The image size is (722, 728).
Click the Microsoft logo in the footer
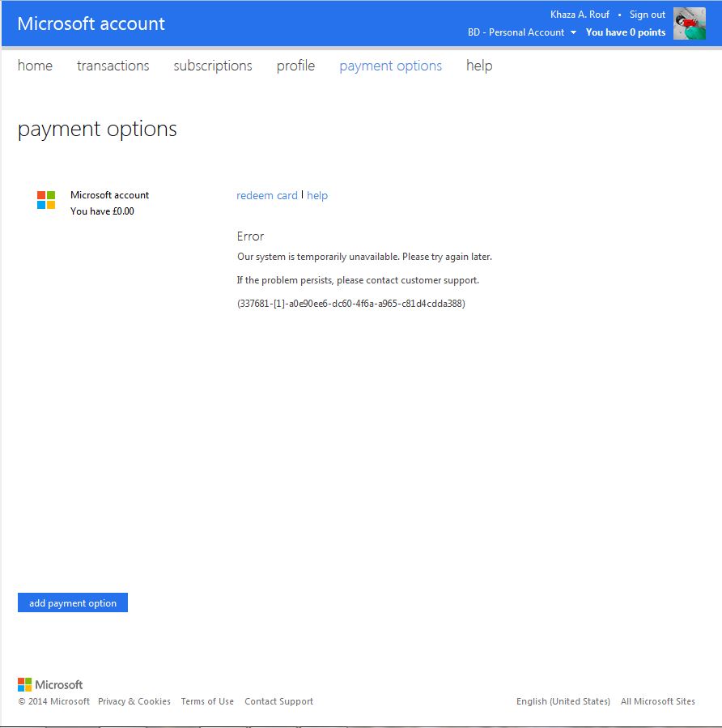pos(50,684)
